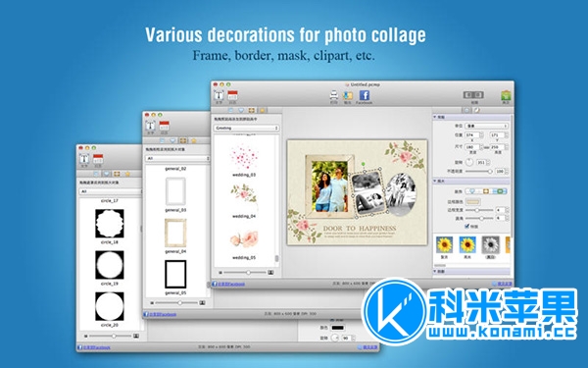Open the unit dropdown in inspector

pyautogui.click(x=486, y=126)
